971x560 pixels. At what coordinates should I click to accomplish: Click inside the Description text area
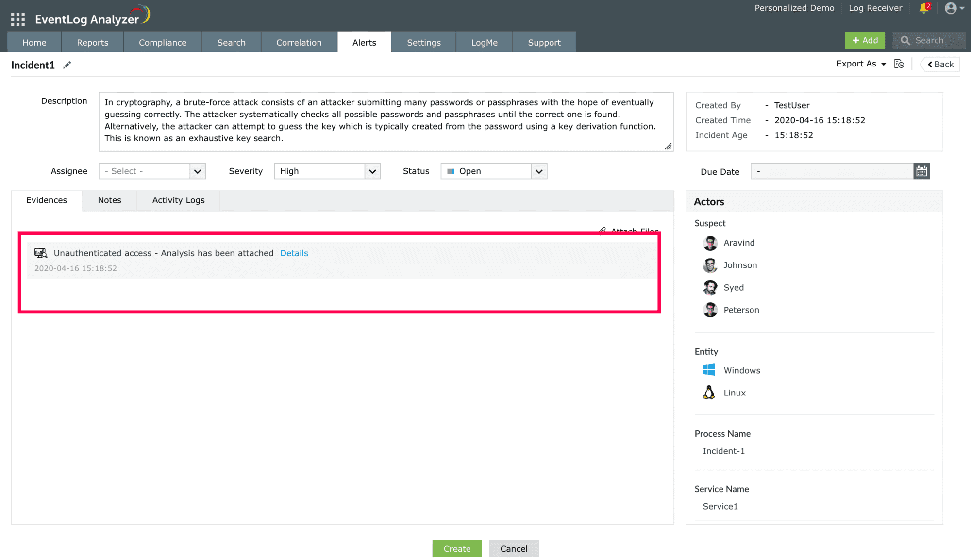[385, 121]
